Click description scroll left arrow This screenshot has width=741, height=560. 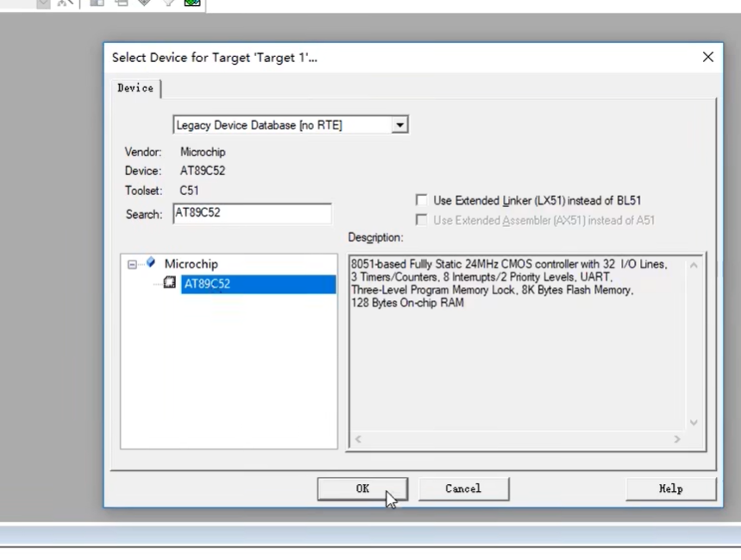click(358, 439)
